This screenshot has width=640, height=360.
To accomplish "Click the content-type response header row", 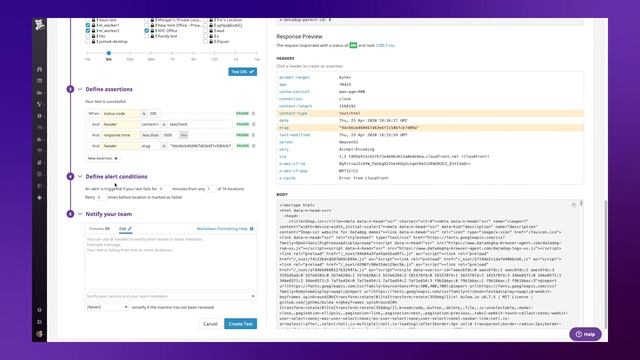I will pos(430,113).
